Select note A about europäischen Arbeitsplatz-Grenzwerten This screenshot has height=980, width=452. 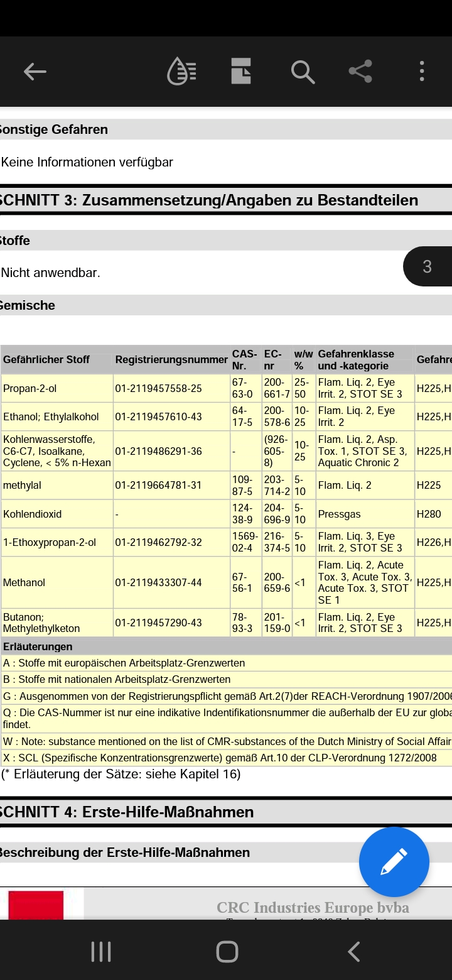124,663
